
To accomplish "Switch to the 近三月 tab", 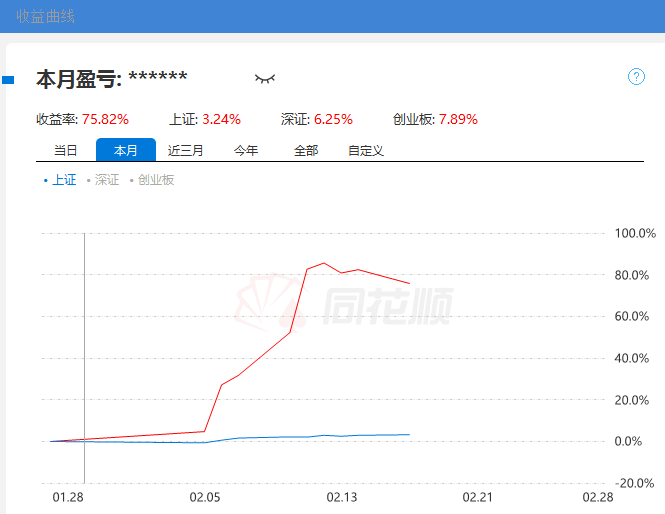I will coord(186,151).
